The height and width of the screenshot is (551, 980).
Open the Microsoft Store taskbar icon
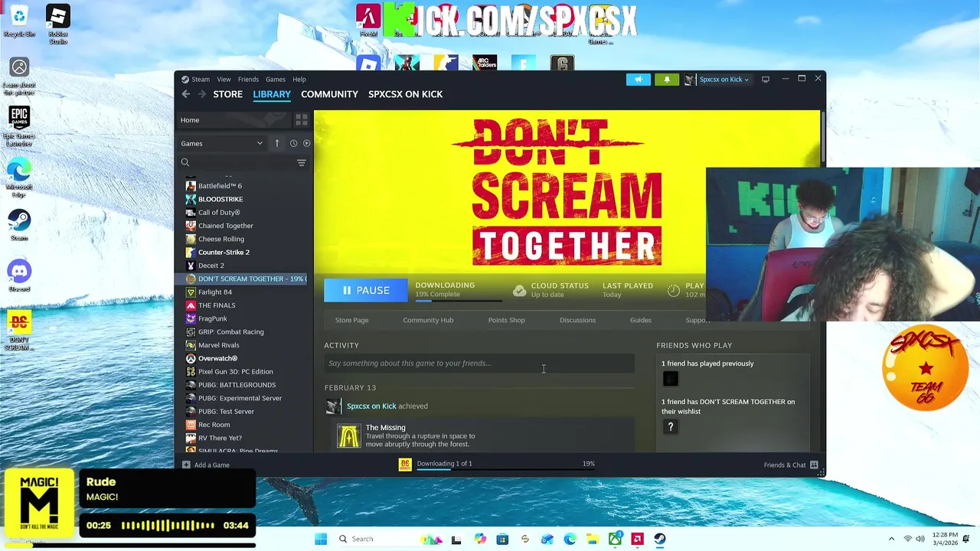[x=502, y=539]
